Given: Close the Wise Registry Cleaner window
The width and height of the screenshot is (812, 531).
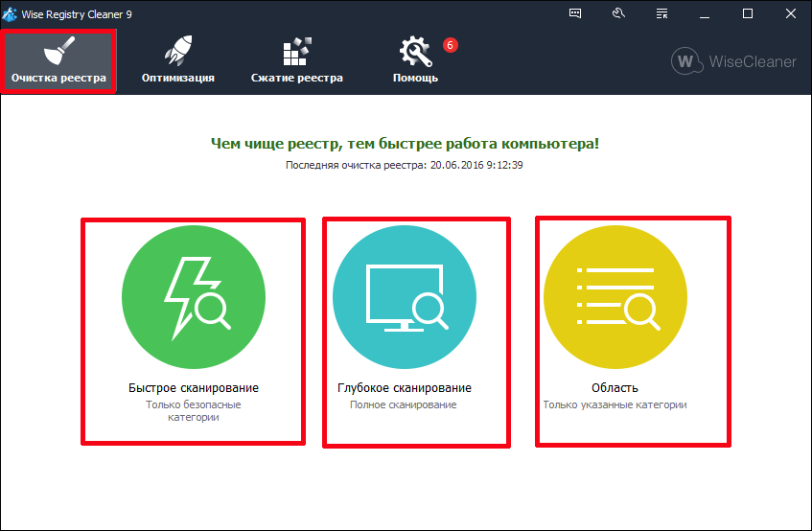Looking at the screenshot, I should (791, 13).
